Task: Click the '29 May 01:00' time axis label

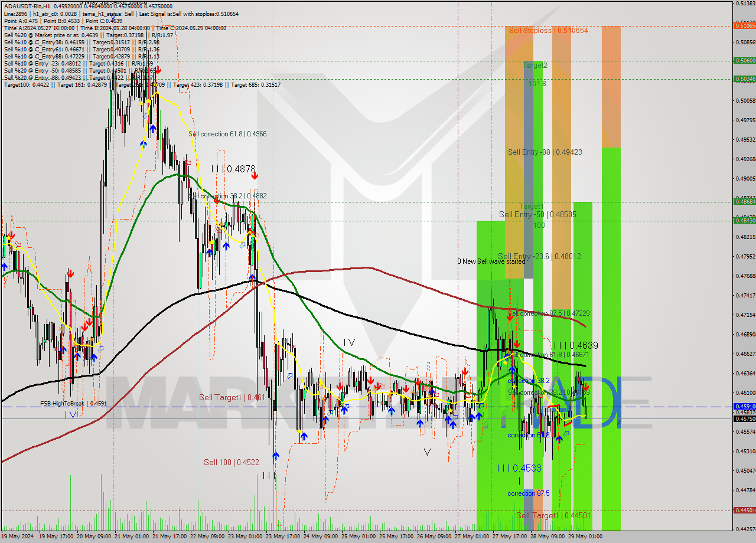Action: point(585,537)
